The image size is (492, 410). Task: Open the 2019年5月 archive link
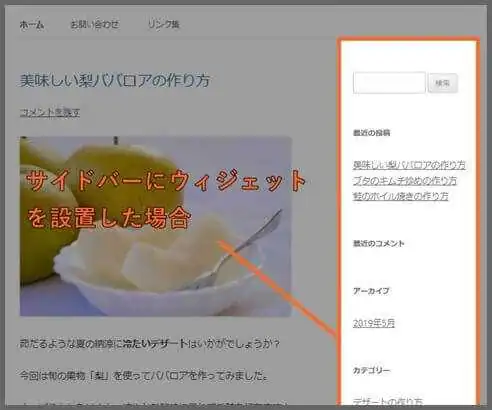(374, 323)
